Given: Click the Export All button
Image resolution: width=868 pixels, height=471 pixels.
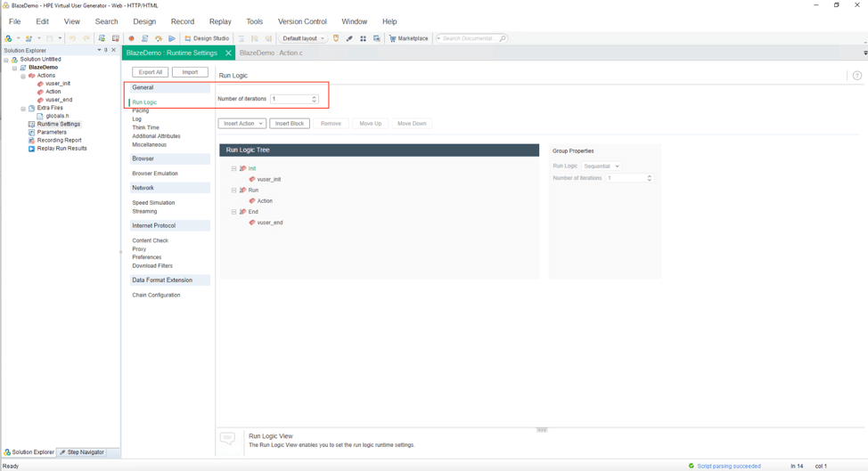Looking at the screenshot, I should 150,72.
